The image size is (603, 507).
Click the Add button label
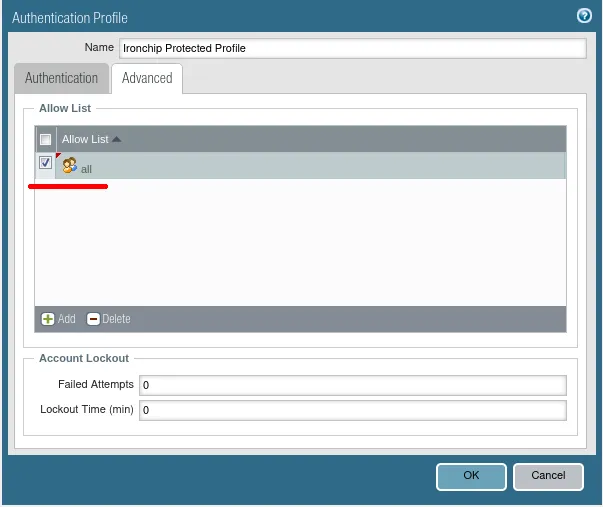pyautogui.click(x=67, y=319)
